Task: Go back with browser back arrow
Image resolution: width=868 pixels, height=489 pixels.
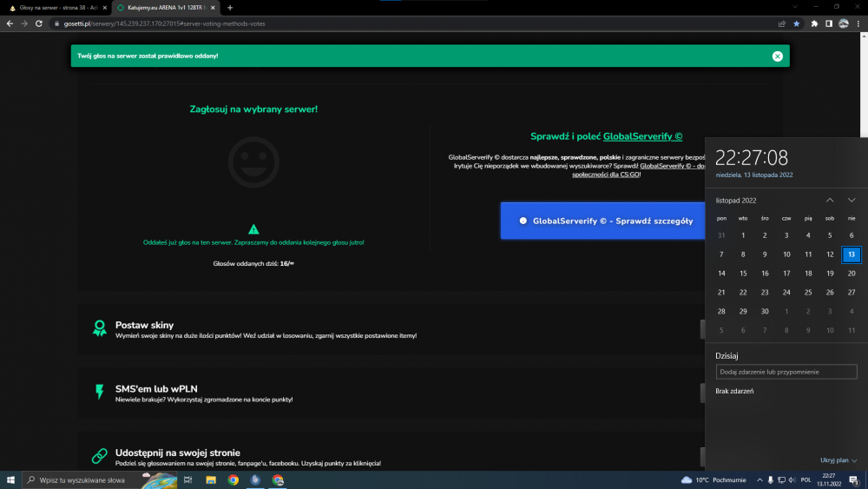Action: [x=10, y=23]
